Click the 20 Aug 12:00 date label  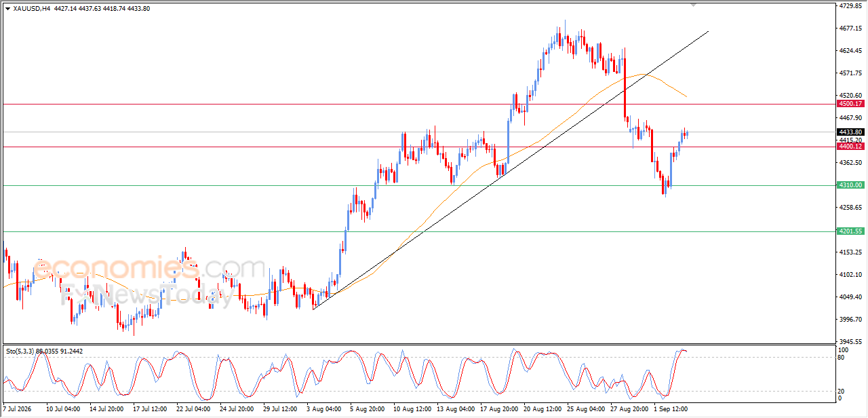pyautogui.click(x=542, y=409)
